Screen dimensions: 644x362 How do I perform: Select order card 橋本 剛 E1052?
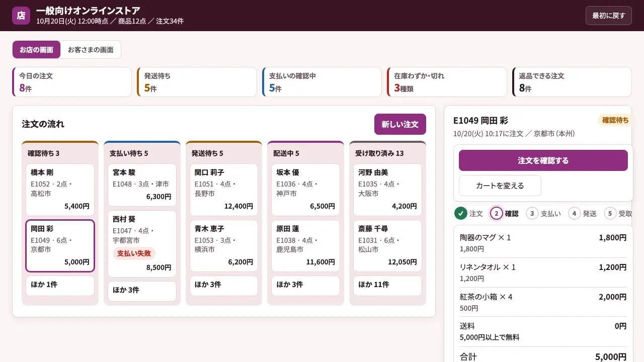[x=60, y=190]
